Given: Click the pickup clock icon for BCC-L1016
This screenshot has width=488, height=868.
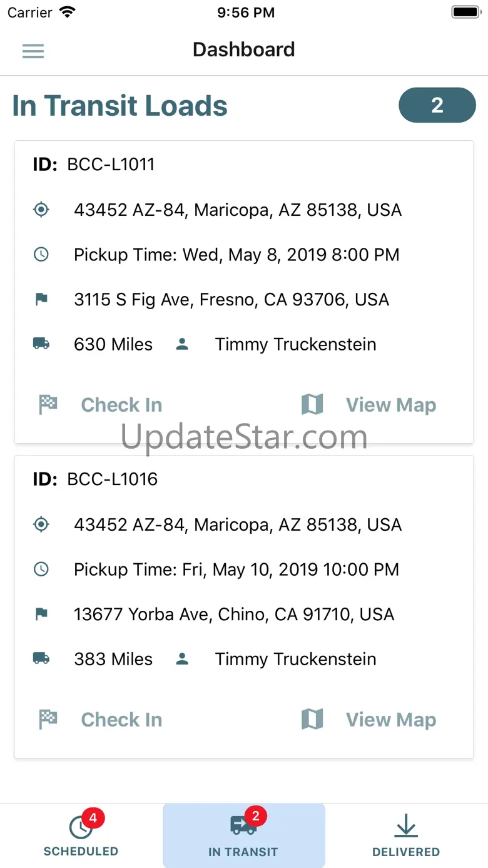Looking at the screenshot, I should (41, 569).
